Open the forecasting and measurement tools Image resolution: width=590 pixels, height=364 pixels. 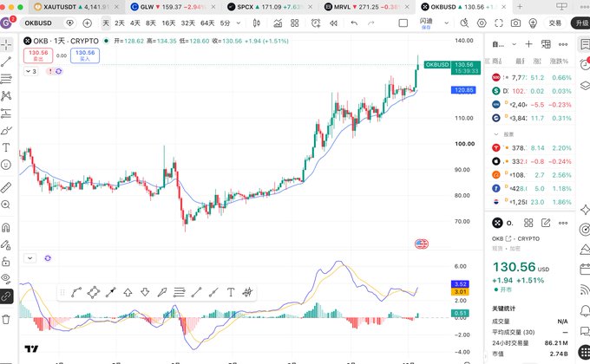coord(6,113)
